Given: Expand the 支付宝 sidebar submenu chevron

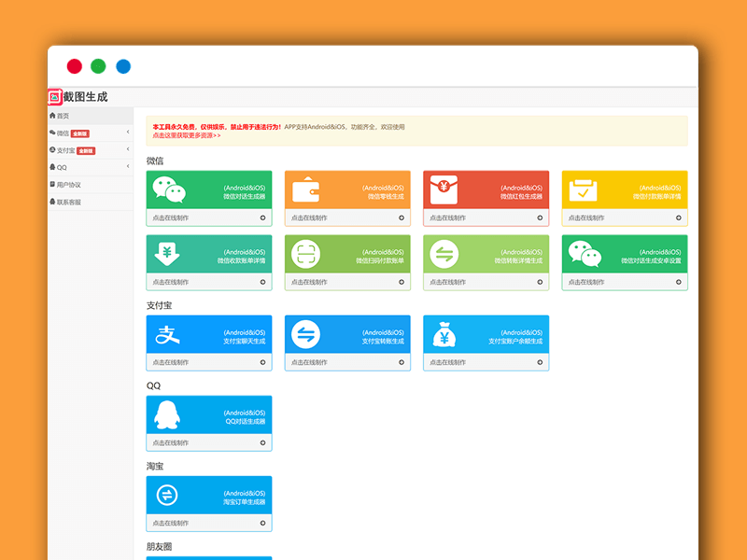Looking at the screenshot, I should pos(128,149).
